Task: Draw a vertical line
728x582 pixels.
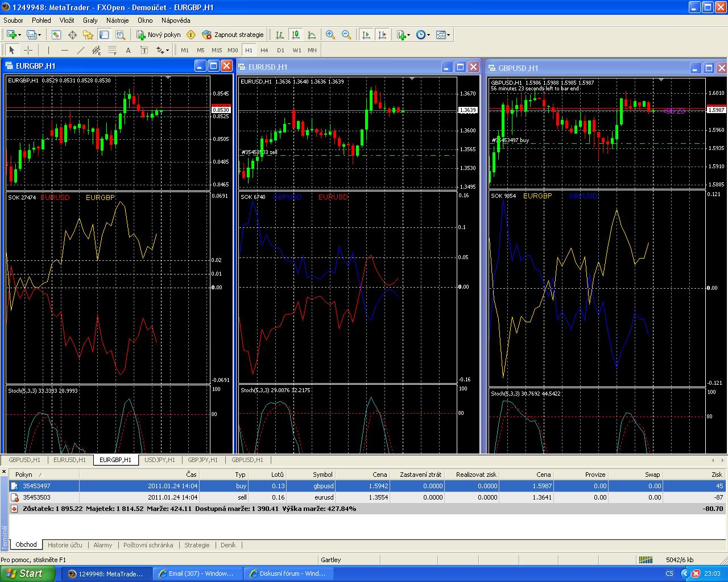Action: (x=48, y=50)
